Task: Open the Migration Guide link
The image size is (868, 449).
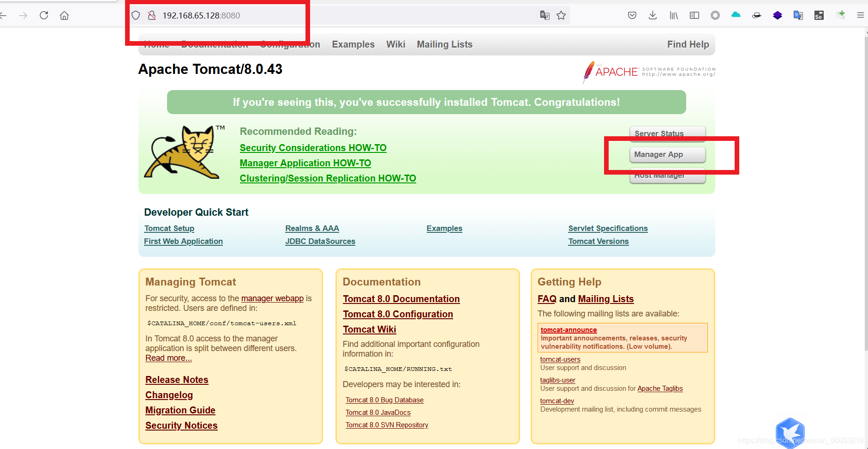Action: point(180,410)
